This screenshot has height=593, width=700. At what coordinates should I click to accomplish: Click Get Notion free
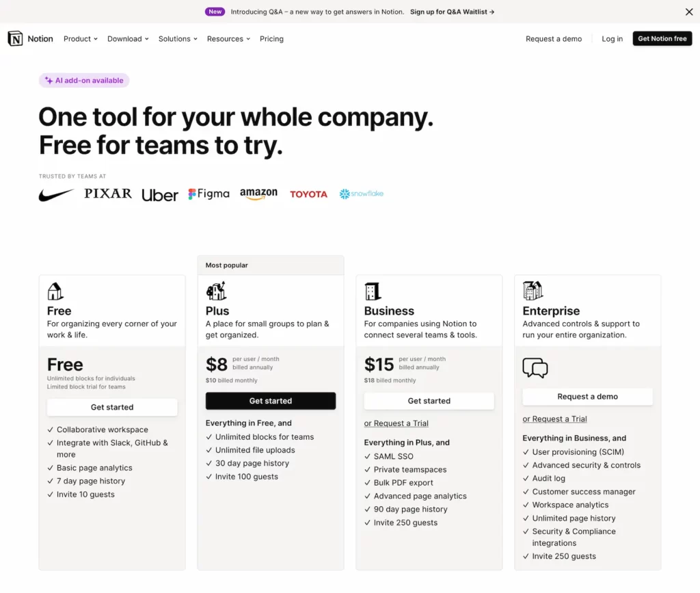(x=662, y=38)
